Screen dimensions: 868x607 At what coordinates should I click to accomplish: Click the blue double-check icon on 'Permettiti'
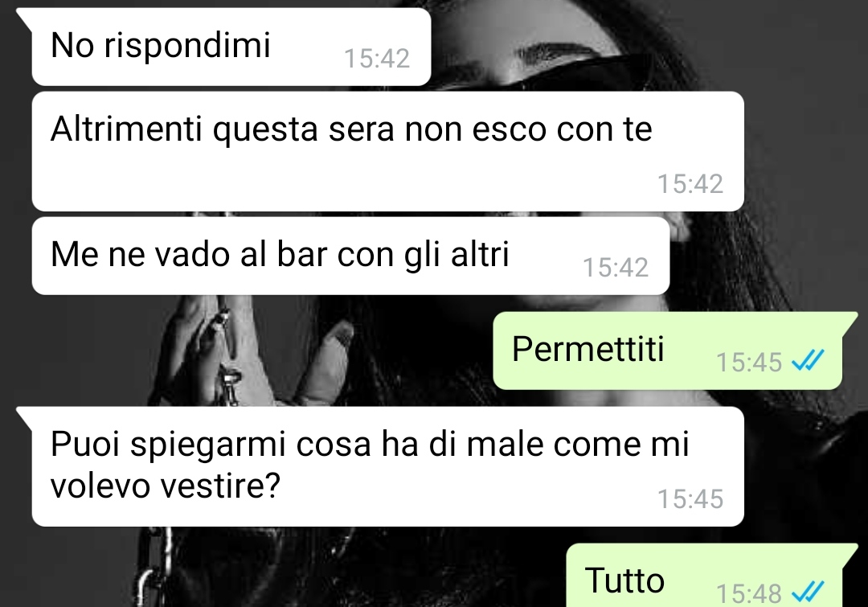coord(808,361)
